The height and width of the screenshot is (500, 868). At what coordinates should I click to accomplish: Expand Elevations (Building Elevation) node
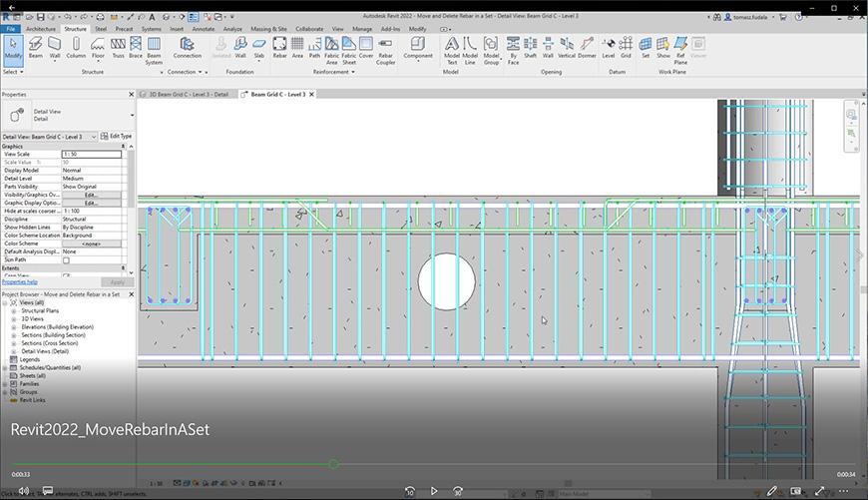pyautogui.click(x=14, y=327)
